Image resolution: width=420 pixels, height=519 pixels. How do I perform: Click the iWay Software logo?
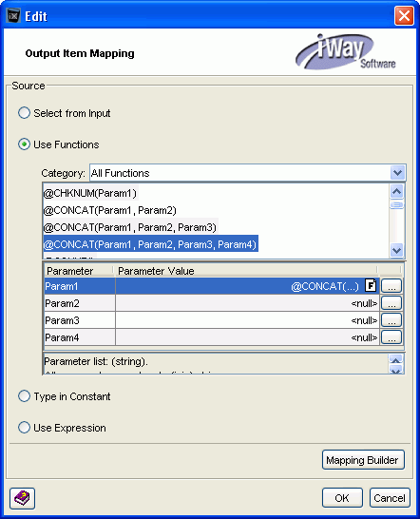(x=345, y=52)
